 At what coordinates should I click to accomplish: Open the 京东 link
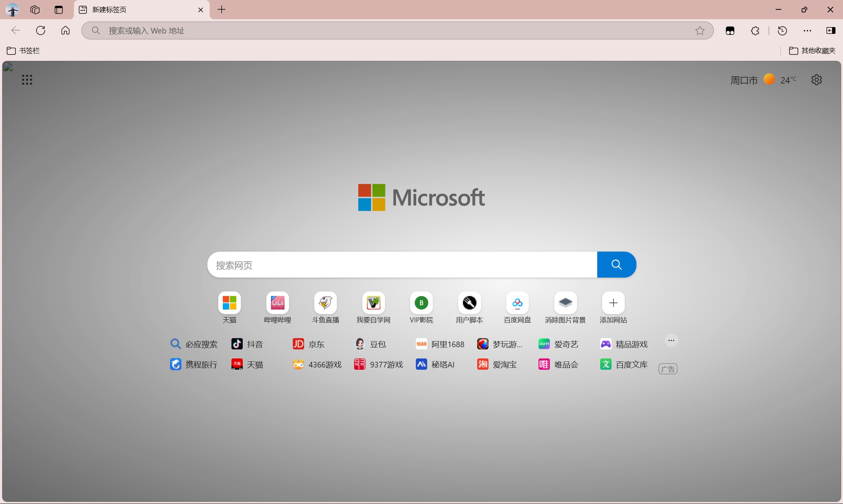[x=309, y=344]
